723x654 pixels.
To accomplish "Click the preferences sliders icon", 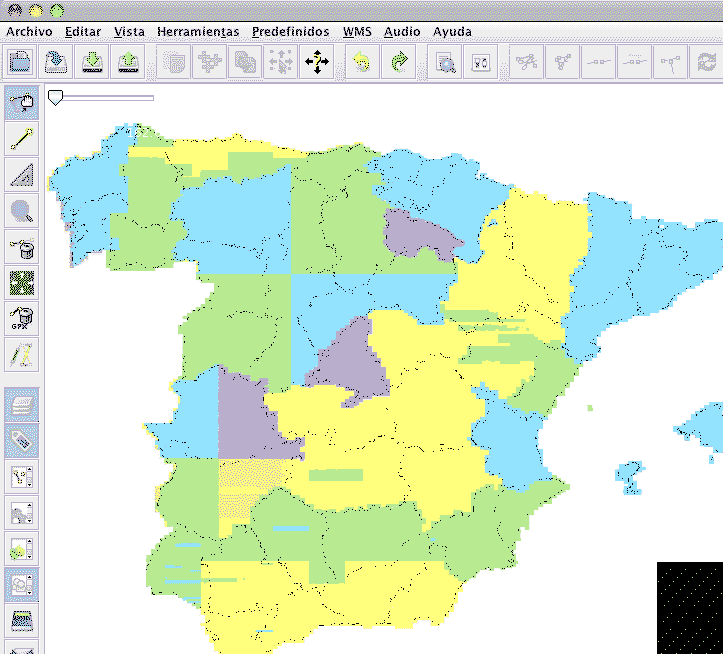I will pyautogui.click(x=481, y=62).
